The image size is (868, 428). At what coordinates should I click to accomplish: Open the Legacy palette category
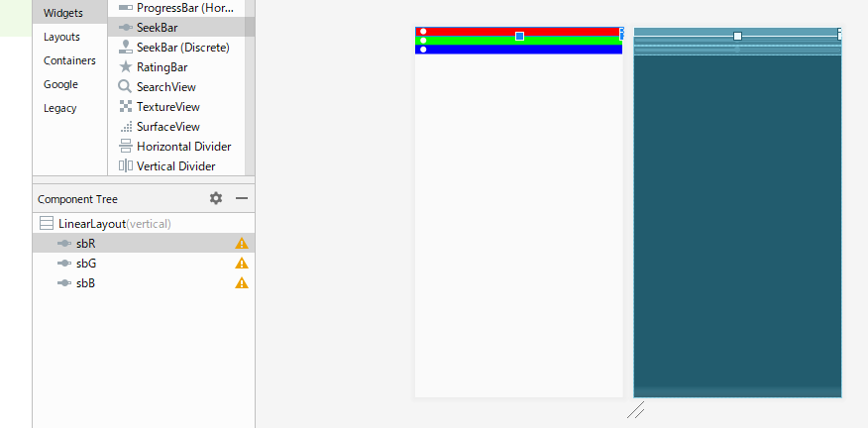coord(59,108)
